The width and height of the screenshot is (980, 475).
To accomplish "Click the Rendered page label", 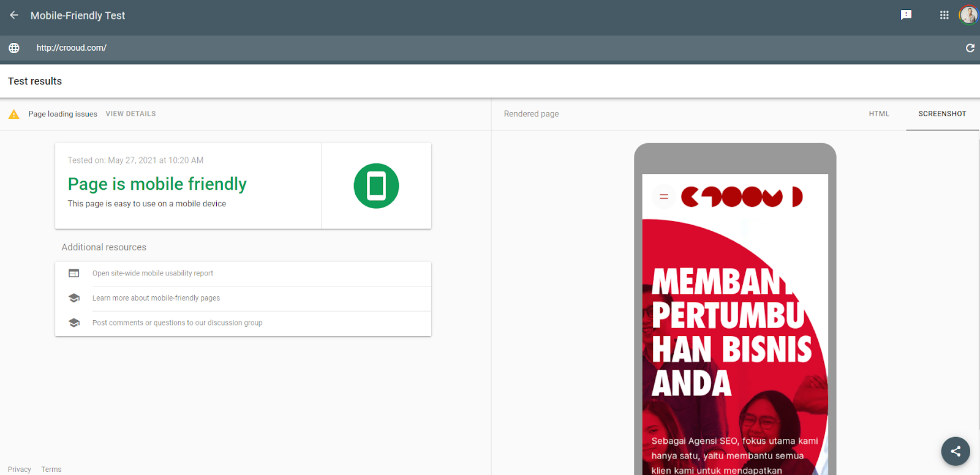I will (531, 114).
